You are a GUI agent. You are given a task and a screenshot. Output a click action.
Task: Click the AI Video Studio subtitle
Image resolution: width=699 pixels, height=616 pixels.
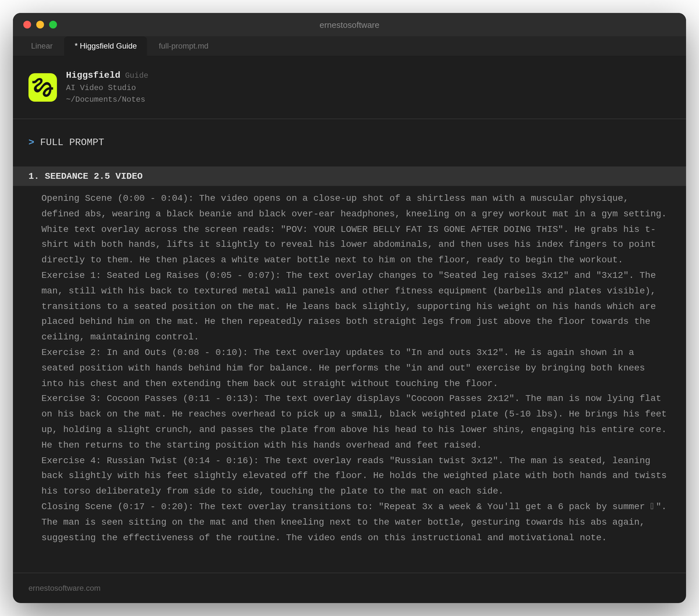[x=101, y=87]
